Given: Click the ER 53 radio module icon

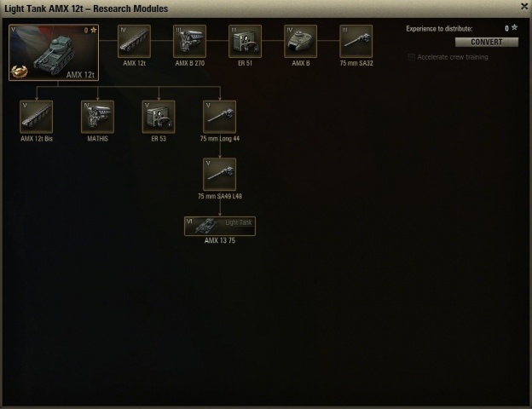Looking at the screenshot, I should pyautogui.click(x=159, y=117).
